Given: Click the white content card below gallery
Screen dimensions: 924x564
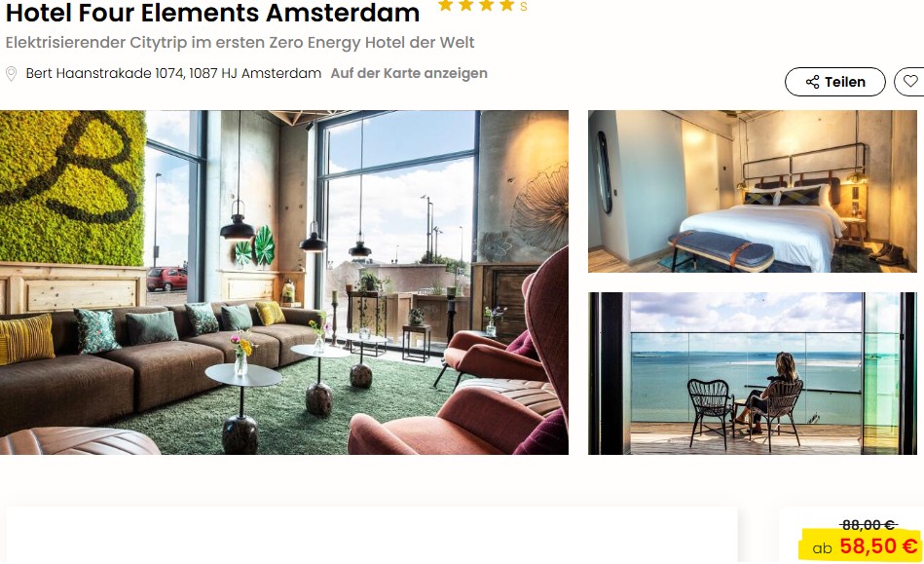Looking at the screenshot, I should [x=372, y=535].
